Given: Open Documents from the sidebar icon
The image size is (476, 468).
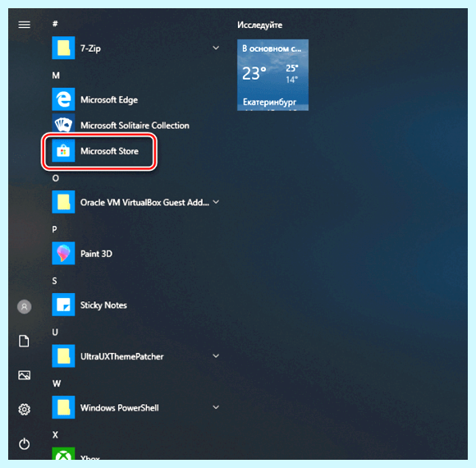Looking at the screenshot, I should (25, 341).
